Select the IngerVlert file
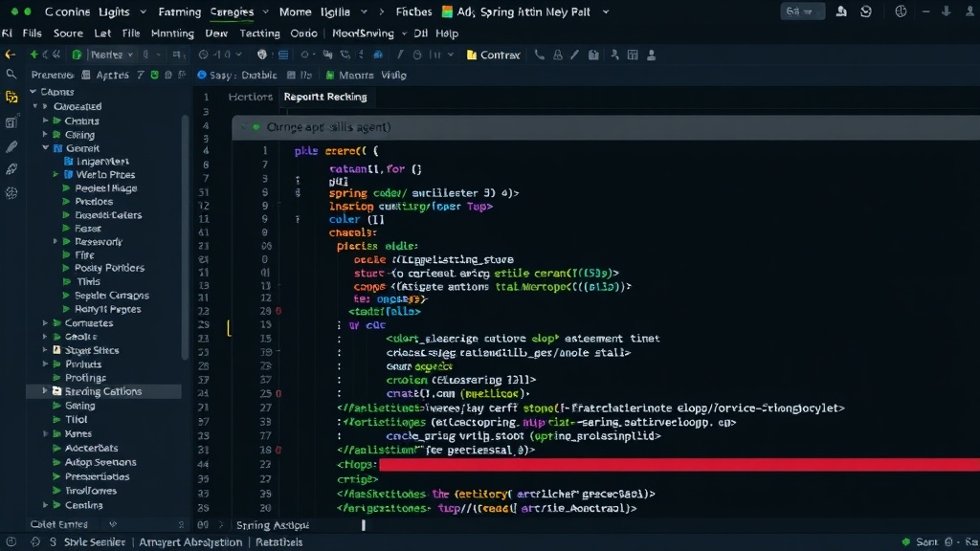 (102, 161)
